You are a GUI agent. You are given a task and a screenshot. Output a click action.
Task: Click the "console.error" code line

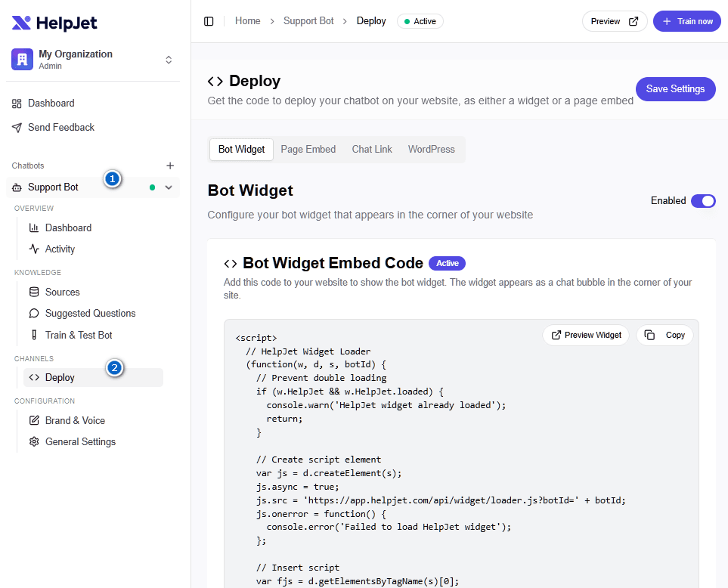pos(389,527)
